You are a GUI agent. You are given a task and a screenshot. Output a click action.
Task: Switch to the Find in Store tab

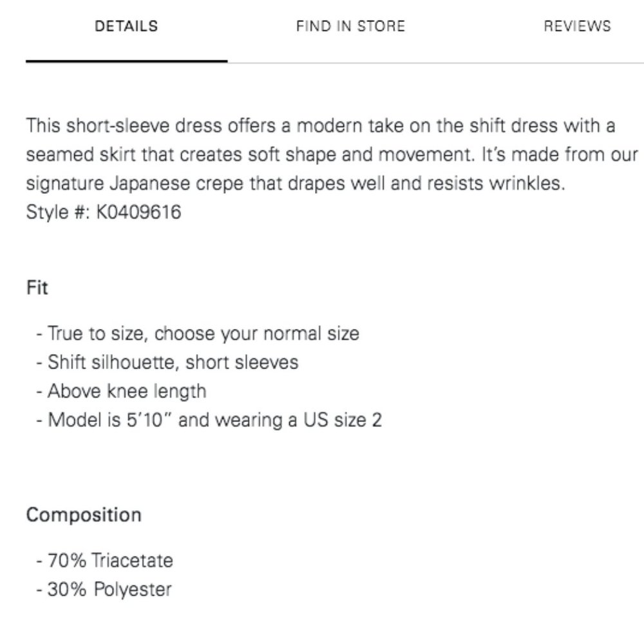coord(350,26)
